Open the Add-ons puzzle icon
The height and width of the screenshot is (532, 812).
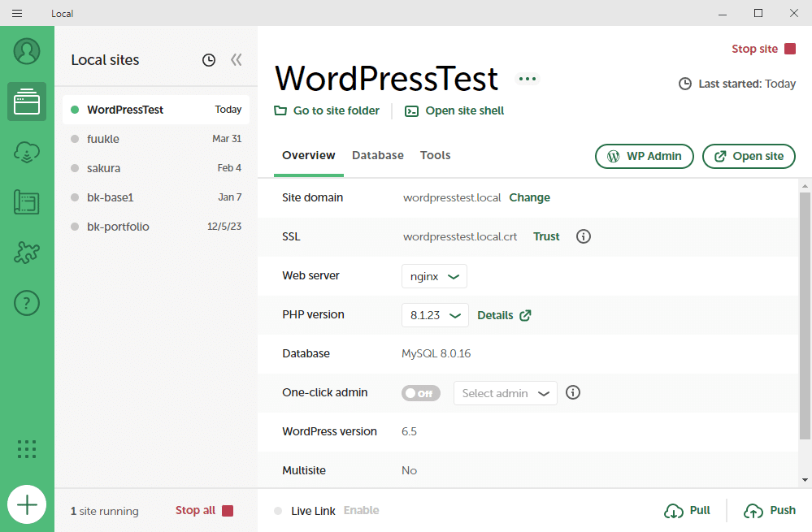(27, 253)
